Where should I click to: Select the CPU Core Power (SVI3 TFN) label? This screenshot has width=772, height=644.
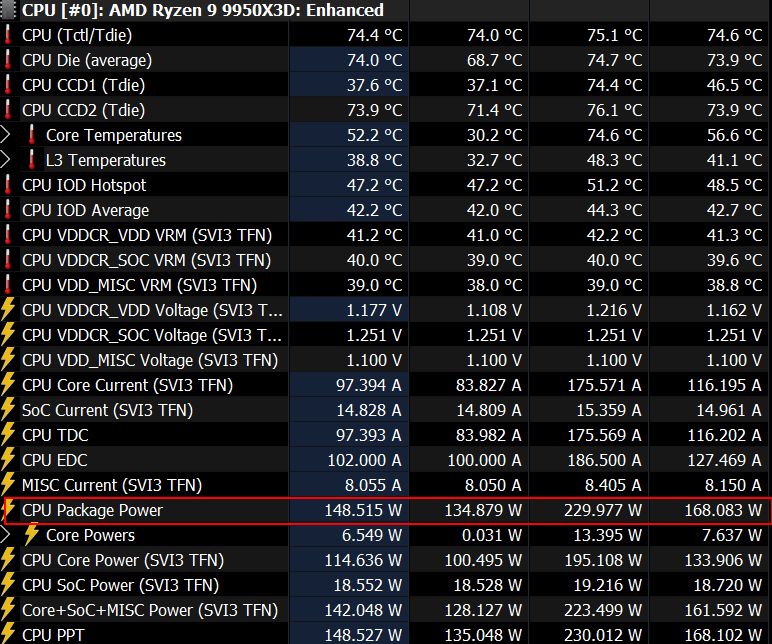[123, 560]
